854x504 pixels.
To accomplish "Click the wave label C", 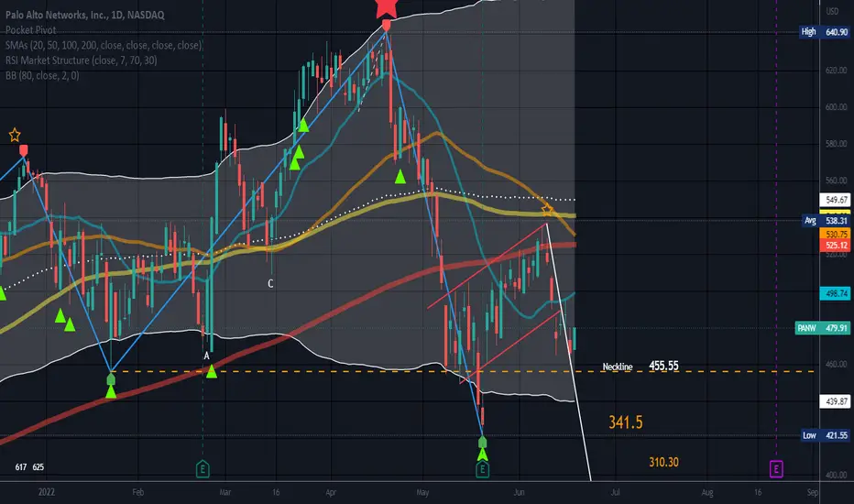I will pyautogui.click(x=270, y=284).
